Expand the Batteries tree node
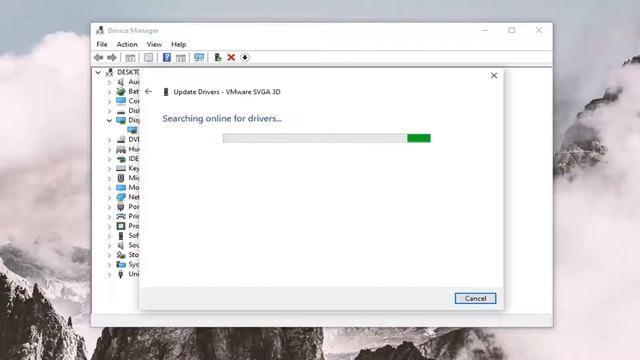 coord(109,92)
